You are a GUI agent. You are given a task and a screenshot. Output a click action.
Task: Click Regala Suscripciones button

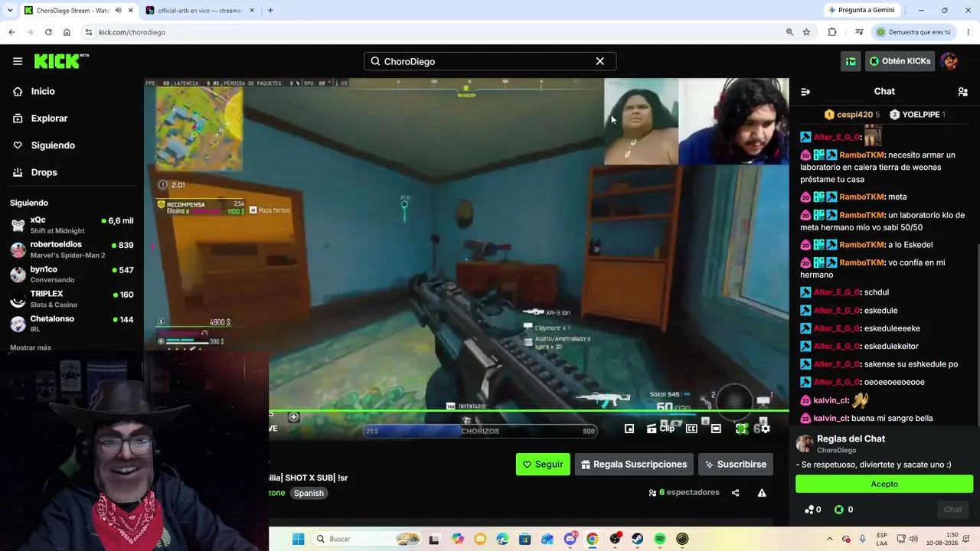[634, 464]
